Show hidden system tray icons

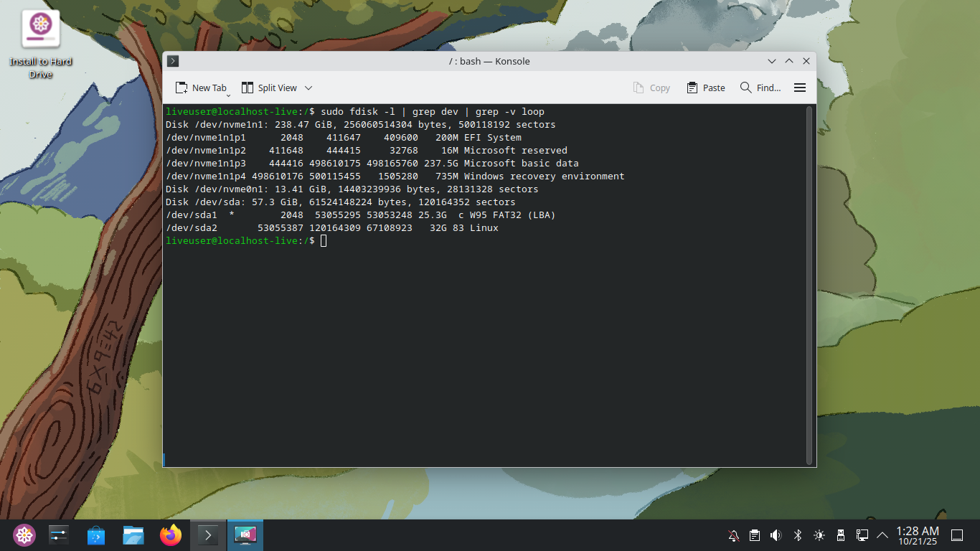[x=882, y=535]
